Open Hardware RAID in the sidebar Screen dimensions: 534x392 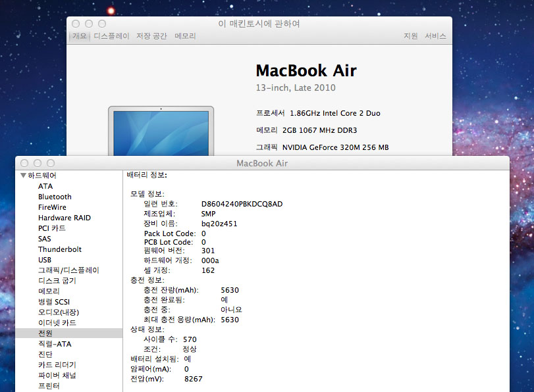65,218
